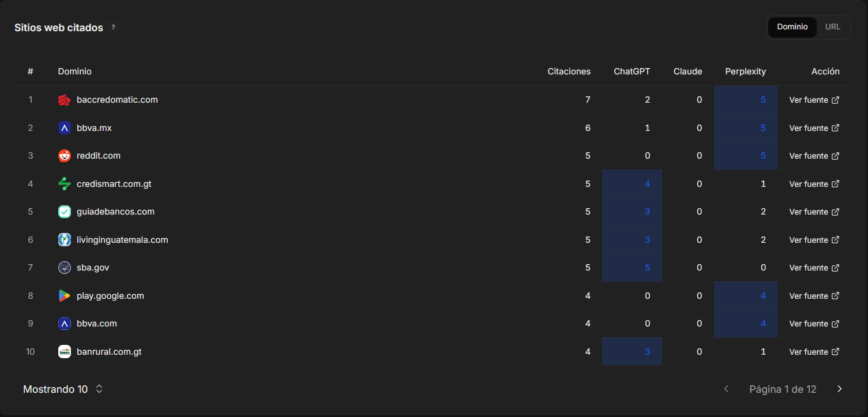Click the Perplexity value for play.google.com
868x417 pixels.
[763, 296]
